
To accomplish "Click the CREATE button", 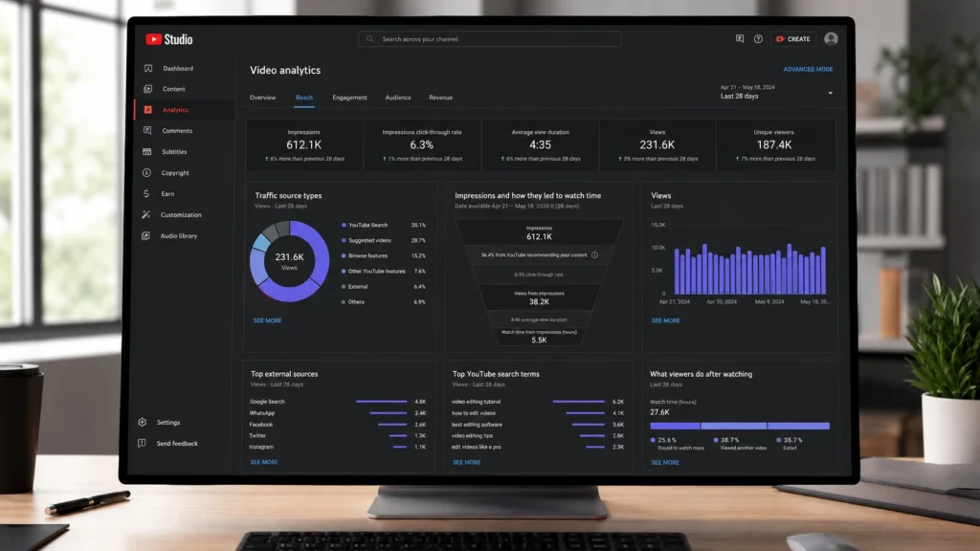I will 793,38.
